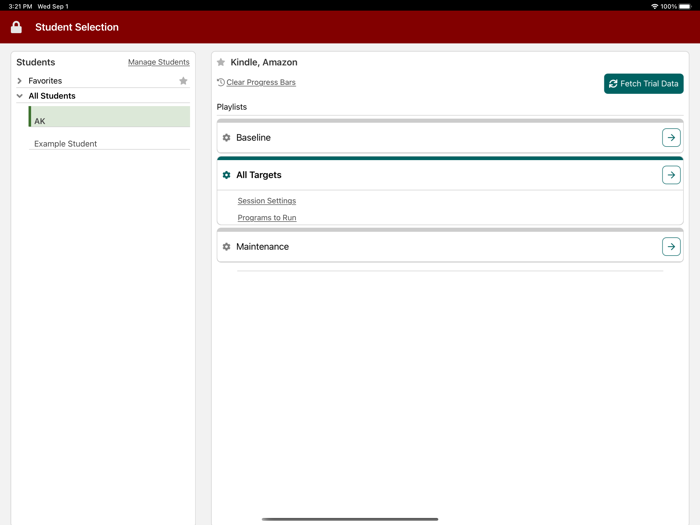Click the Maintenance playlist name
The height and width of the screenshot is (525, 700).
(262, 246)
